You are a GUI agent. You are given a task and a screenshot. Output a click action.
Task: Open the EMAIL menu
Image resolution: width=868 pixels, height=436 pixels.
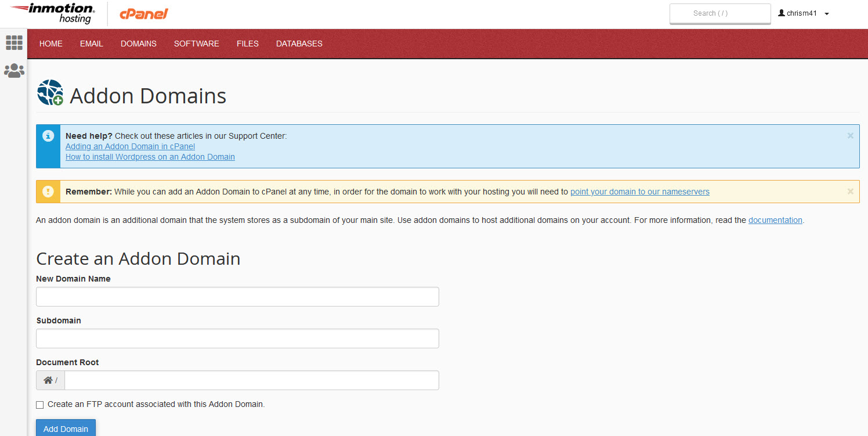[92, 44]
